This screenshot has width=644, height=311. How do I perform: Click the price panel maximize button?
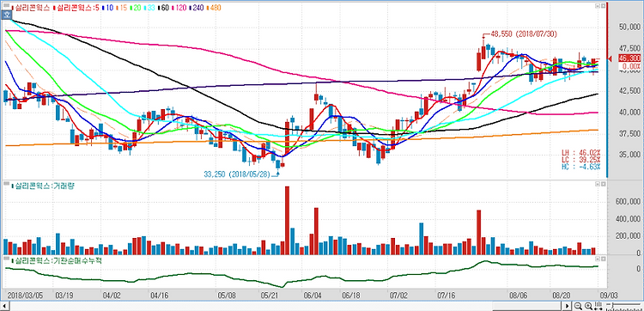pos(603,6)
